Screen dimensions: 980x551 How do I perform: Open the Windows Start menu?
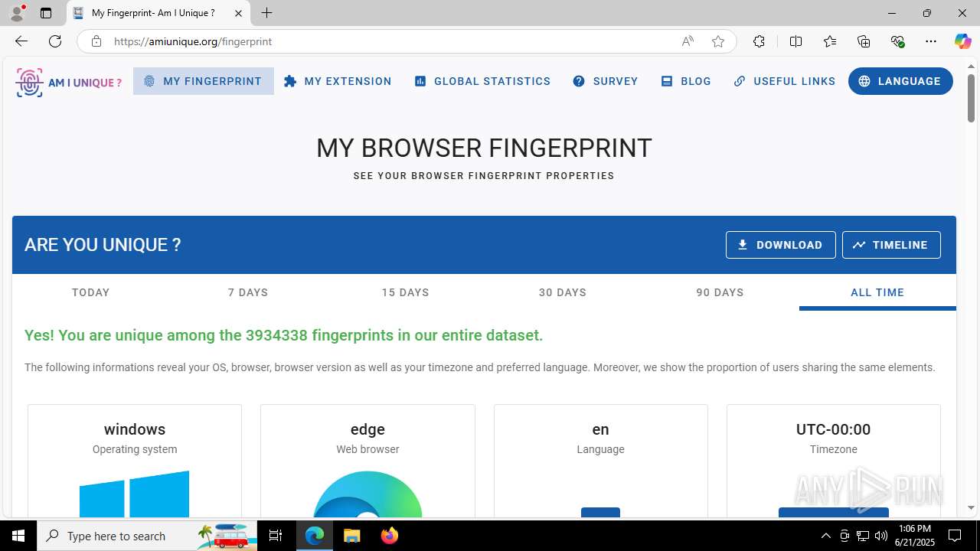[18, 536]
